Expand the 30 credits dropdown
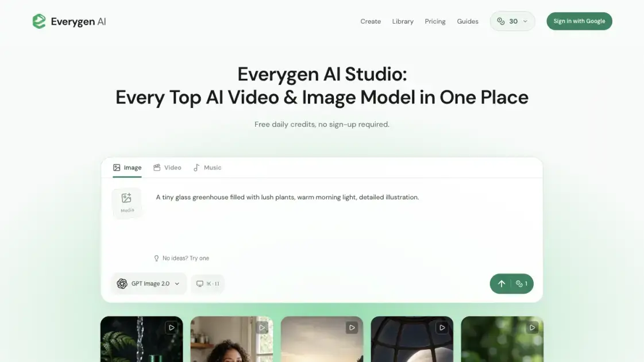 [512, 21]
